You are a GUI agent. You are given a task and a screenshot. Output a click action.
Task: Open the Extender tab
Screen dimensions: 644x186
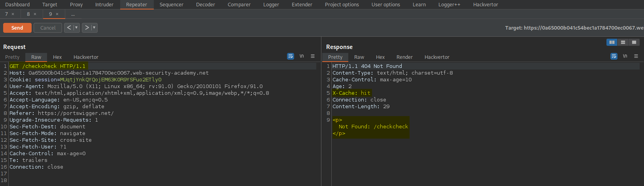302,5
